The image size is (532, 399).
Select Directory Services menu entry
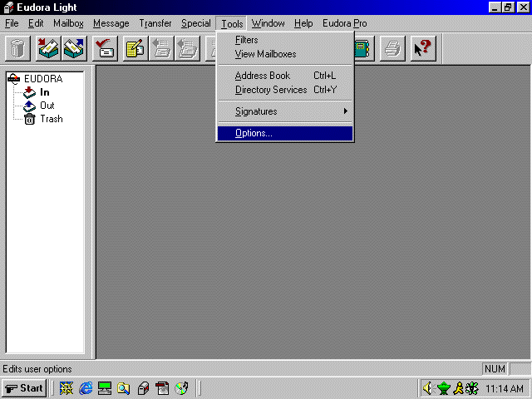tap(284, 90)
